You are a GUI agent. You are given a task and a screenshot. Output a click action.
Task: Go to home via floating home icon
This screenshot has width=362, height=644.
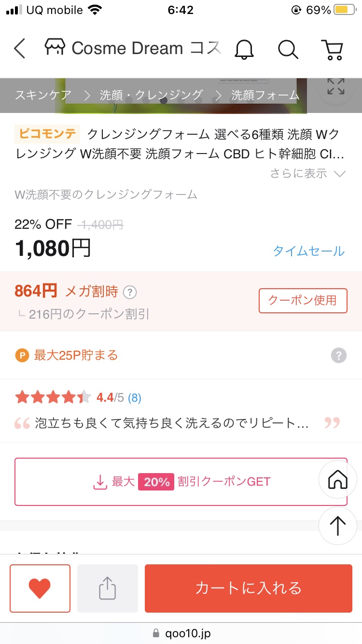coord(337,480)
